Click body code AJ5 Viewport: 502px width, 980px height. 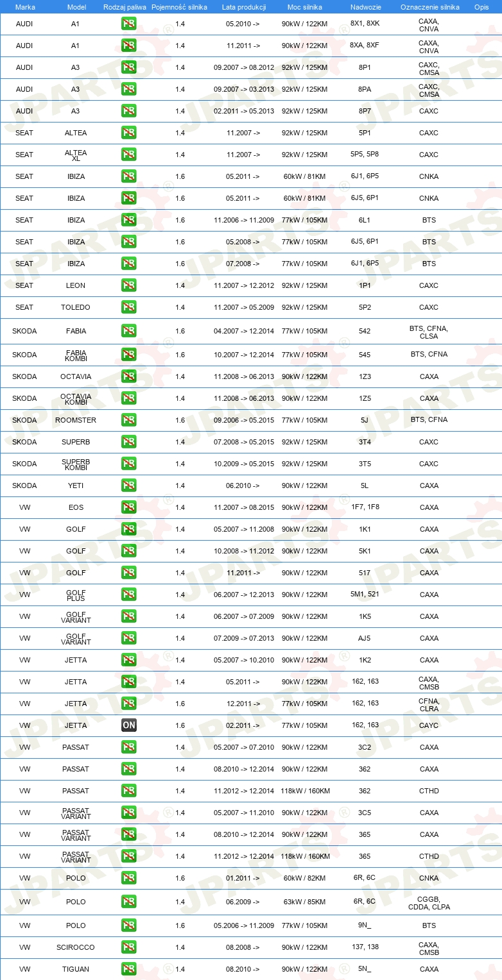point(365,638)
